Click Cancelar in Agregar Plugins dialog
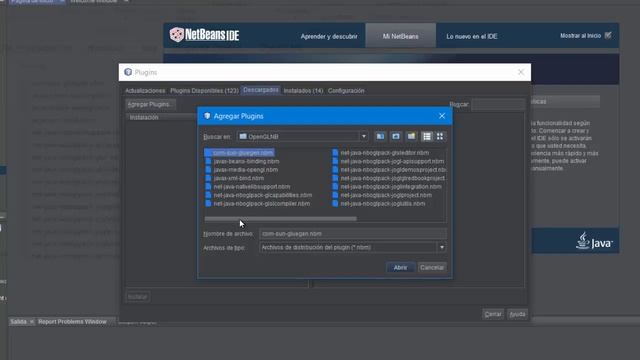 [432, 267]
